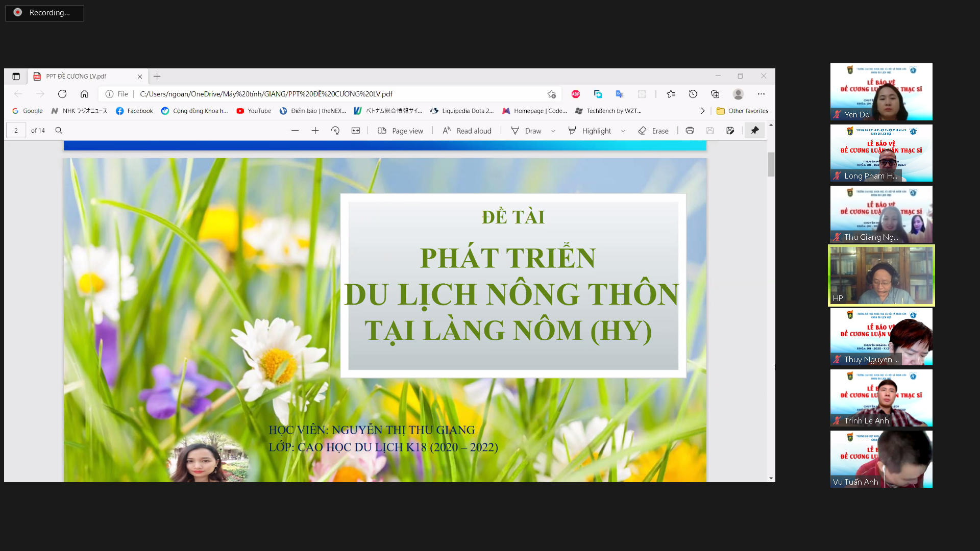Select HP active speaker video
The height and width of the screenshot is (551, 980).
[x=881, y=275]
